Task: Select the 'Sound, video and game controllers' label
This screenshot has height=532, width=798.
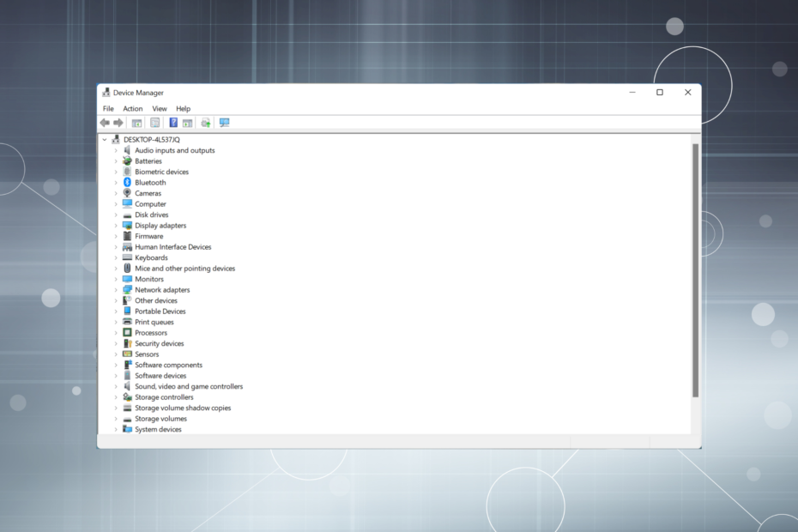Action: (x=189, y=386)
